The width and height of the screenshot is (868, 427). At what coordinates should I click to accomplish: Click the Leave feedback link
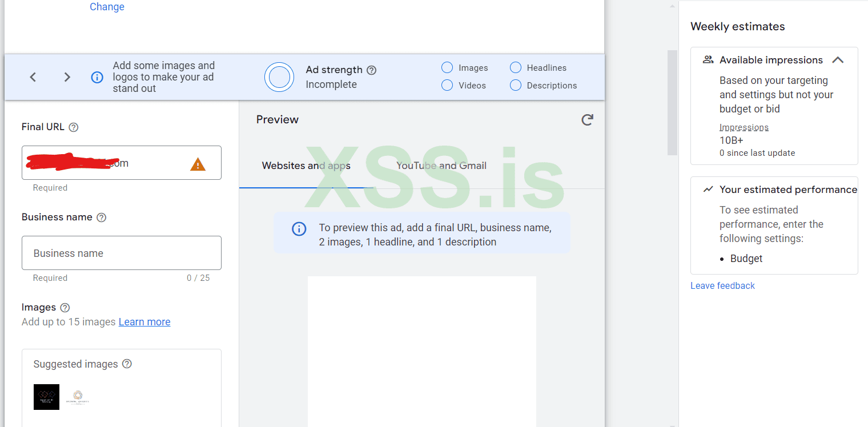[722, 285]
